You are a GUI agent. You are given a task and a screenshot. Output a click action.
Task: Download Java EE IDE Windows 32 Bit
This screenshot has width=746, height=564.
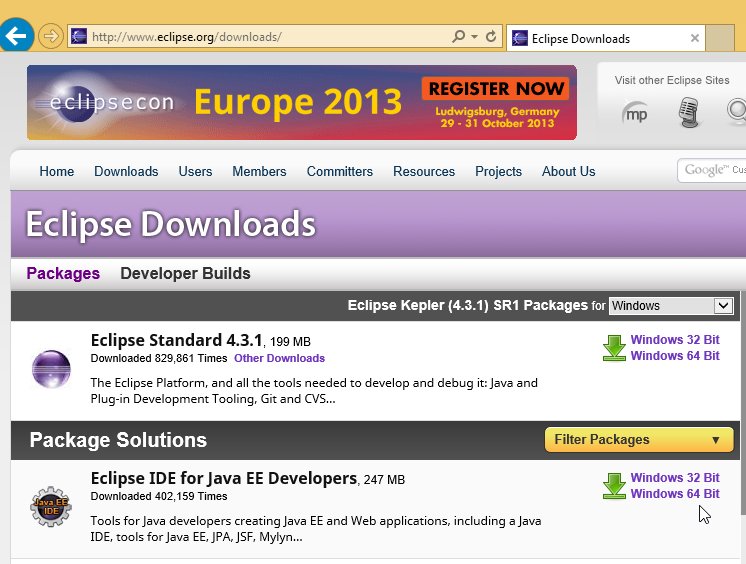675,478
